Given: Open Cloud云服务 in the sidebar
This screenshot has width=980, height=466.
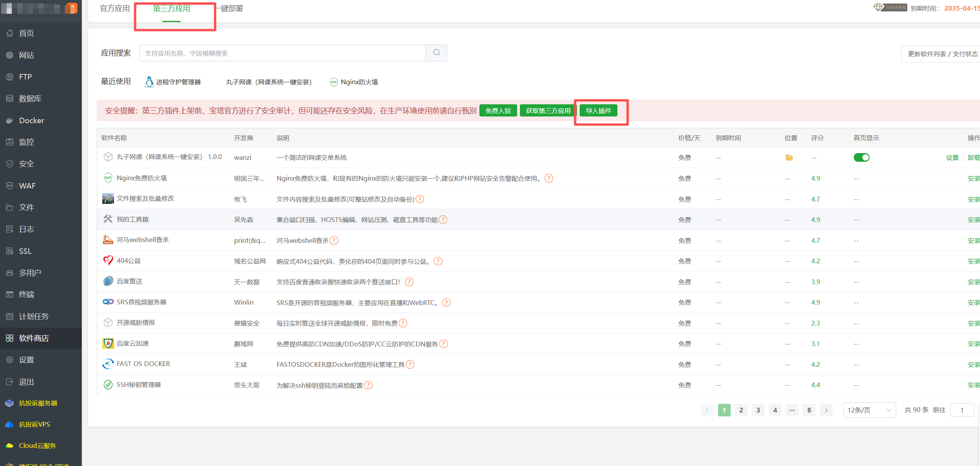Looking at the screenshot, I should point(38,446).
